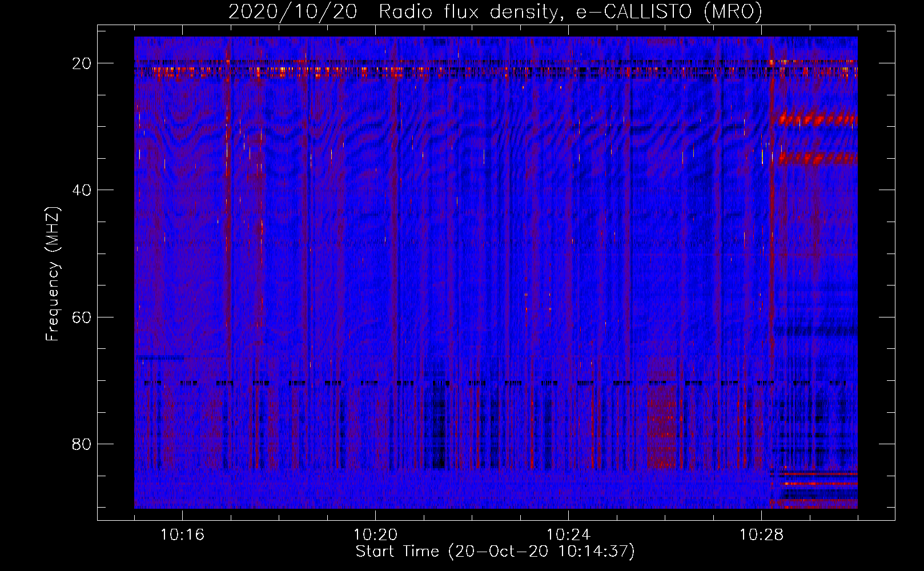Click the 'Start Time (20-Oct-20 10:14:37)' label

point(495,552)
